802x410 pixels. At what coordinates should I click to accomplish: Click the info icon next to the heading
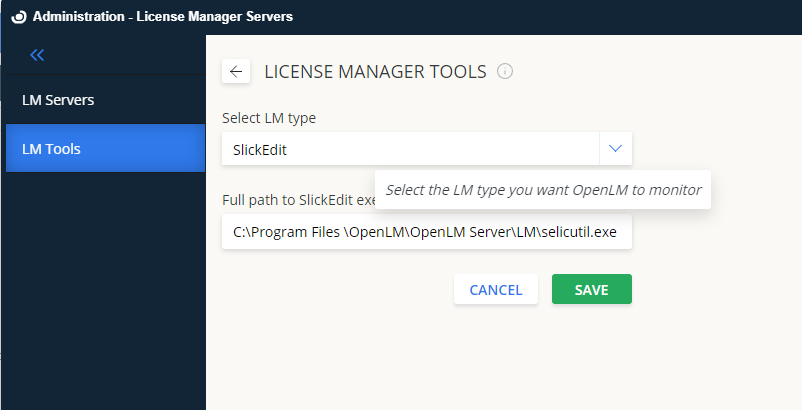coord(505,71)
